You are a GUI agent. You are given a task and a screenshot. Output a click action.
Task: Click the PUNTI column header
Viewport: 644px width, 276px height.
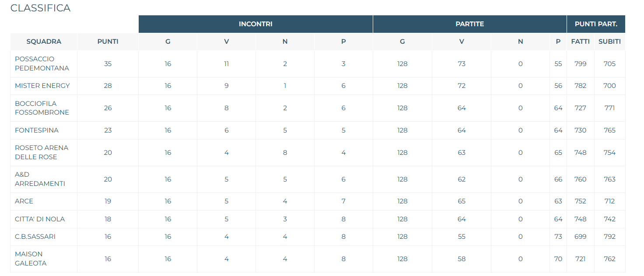coord(108,42)
